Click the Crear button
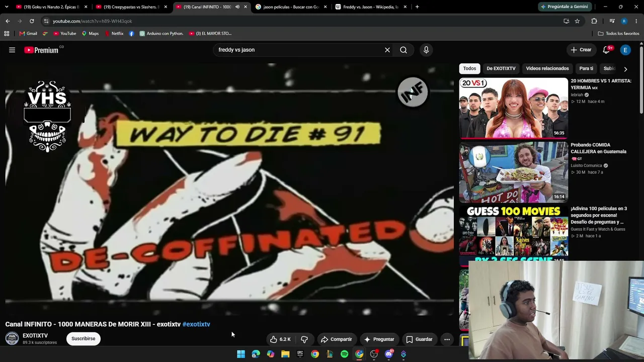 pyautogui.click(x=581, y=50)
